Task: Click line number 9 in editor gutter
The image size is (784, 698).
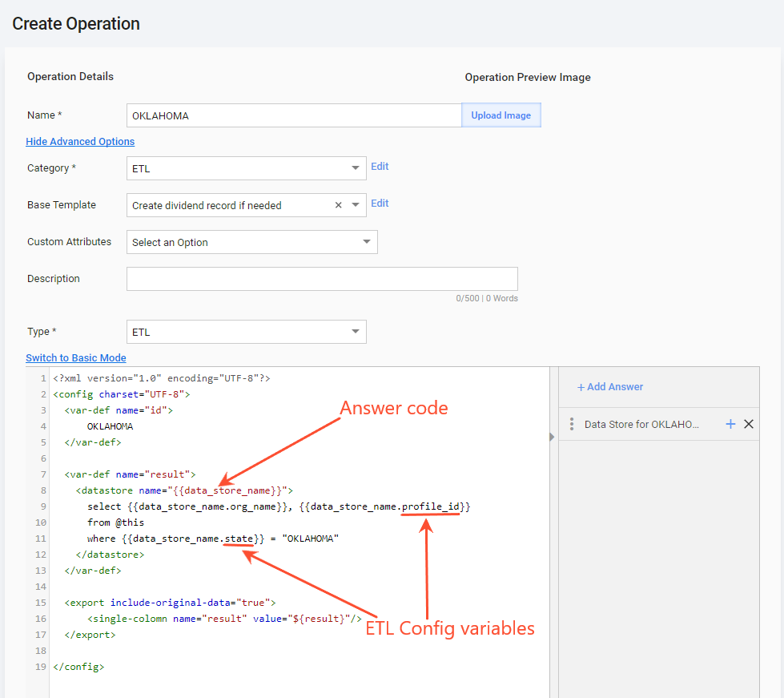Action: (43, 506)
